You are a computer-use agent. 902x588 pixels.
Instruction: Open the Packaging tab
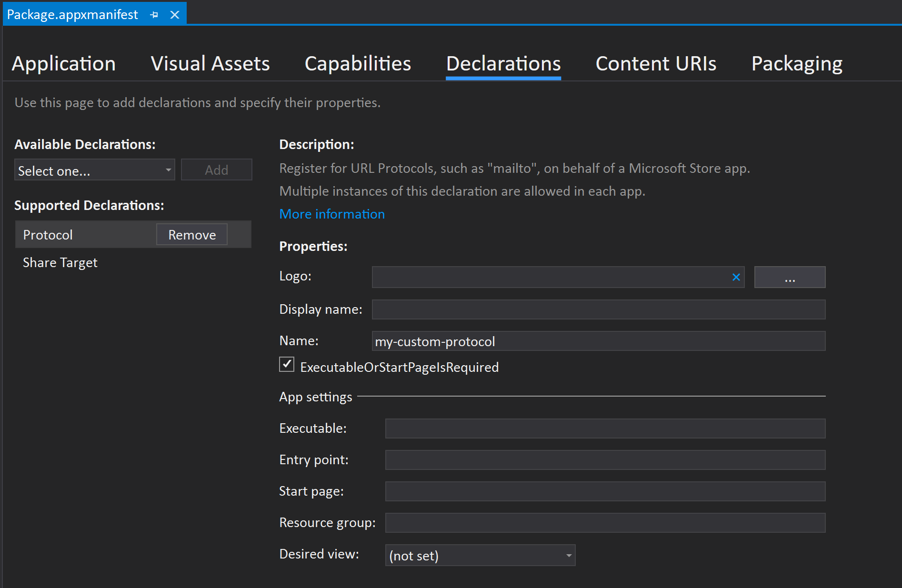[x=797, y=64]
